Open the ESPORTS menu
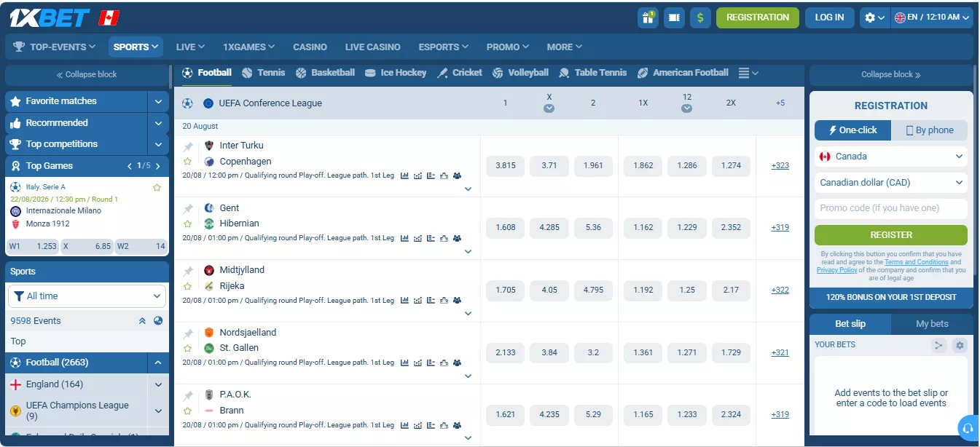Image resolution: width=980 pixels, height=447 pixels. pos(443,47)
